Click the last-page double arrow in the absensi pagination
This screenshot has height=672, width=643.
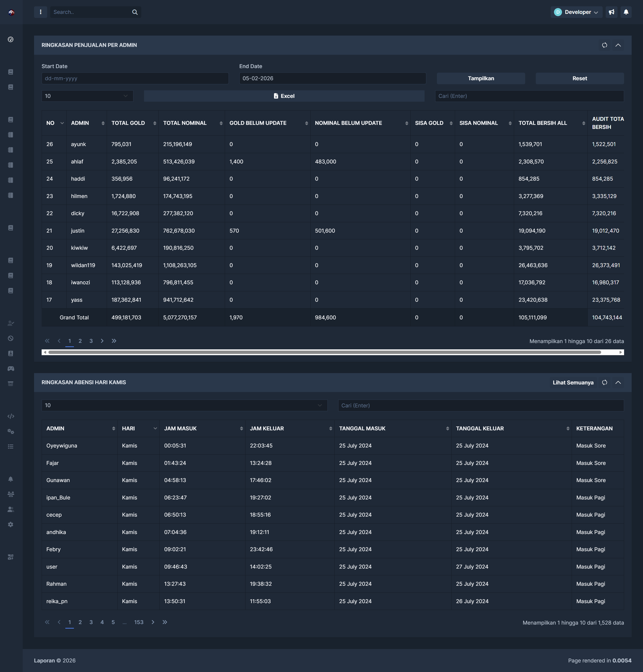point(165,622)
